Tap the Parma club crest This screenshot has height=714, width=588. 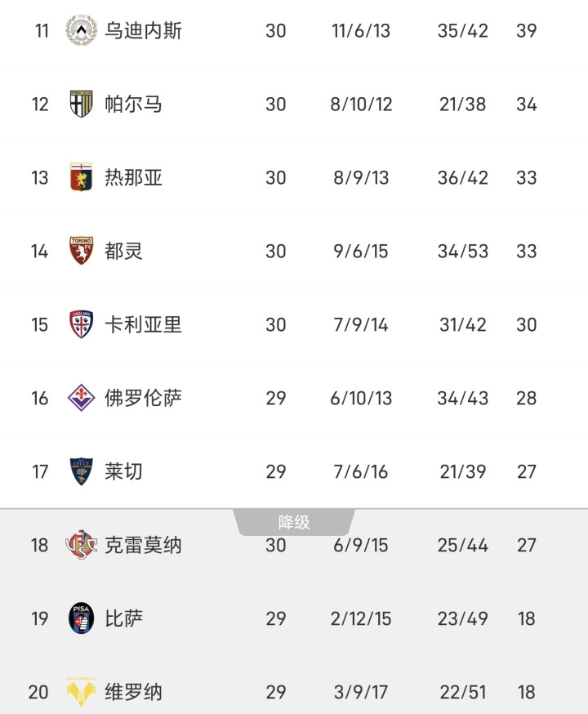pos(81,104)
